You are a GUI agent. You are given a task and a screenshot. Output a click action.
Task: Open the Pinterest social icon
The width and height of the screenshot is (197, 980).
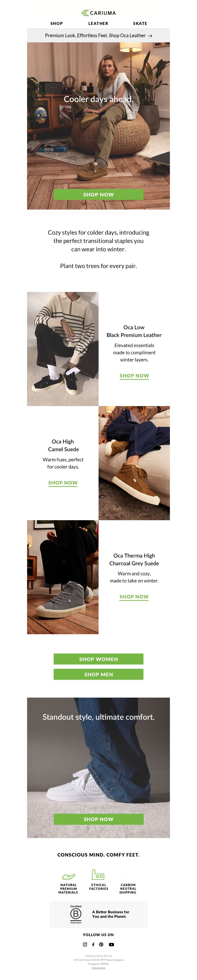point(101,944)
